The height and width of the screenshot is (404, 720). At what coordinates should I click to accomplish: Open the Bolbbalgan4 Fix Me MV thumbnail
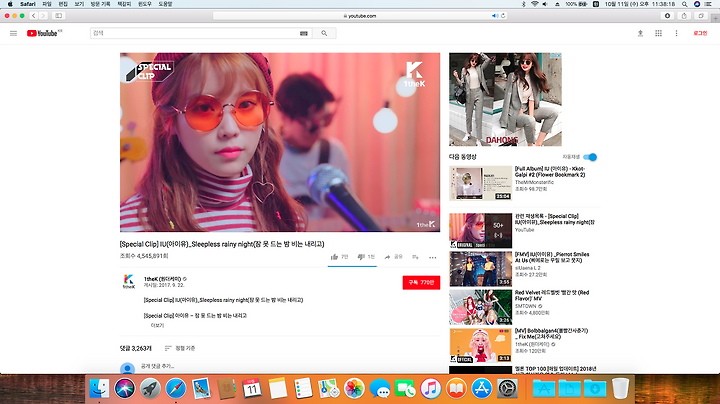(480, 345)
